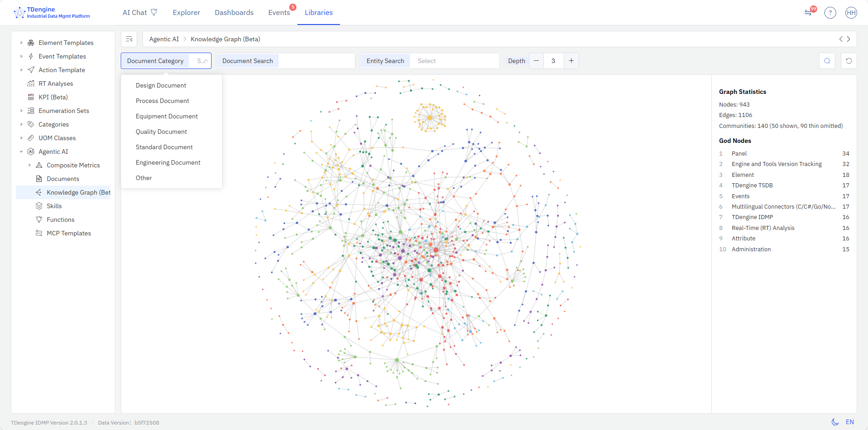Image resolution: width=868 pixels, height=430 pixels.
Task: Click the Depth value field
Action: click(x=553, y=61)
